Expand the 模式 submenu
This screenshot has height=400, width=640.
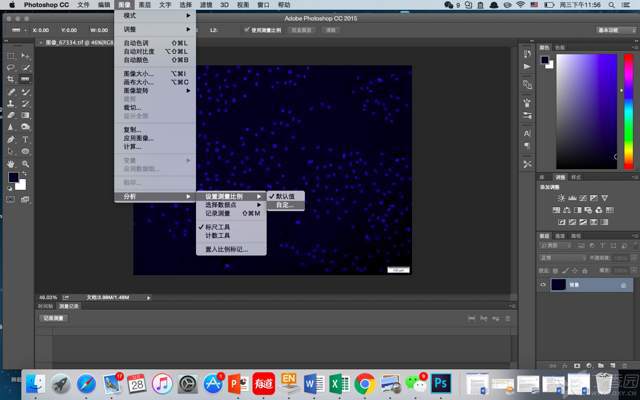coord(155,16)
